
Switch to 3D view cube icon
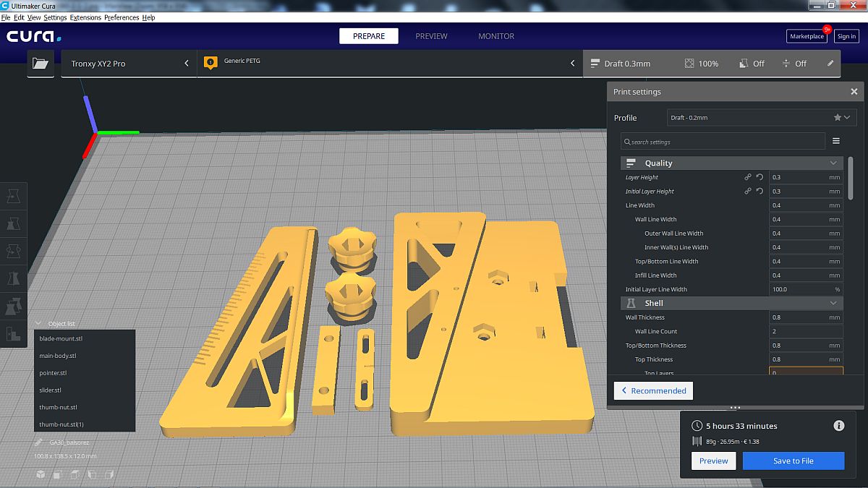41,474
